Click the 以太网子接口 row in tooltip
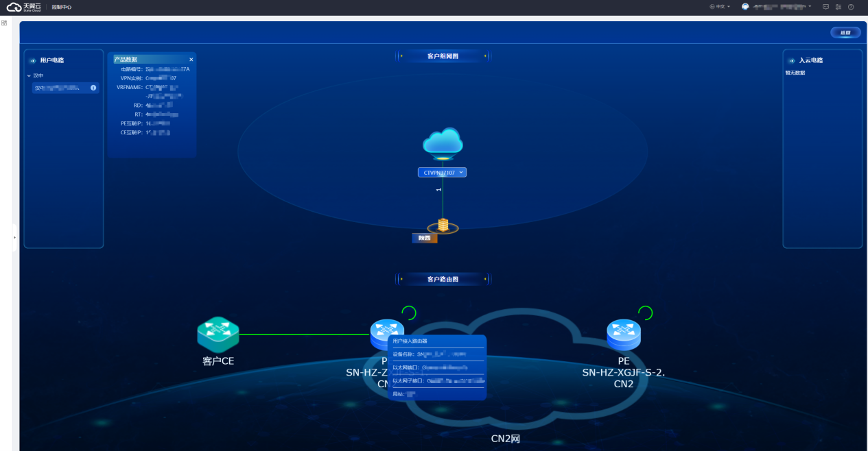Image resolution: width=868 pixels, height=451 pixels. pyautogui.click(x=438, y=380)
